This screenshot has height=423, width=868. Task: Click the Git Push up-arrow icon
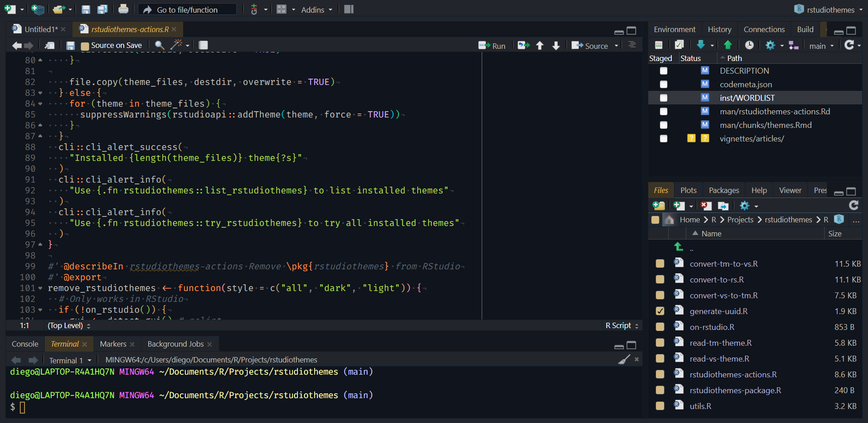point(728,45)
